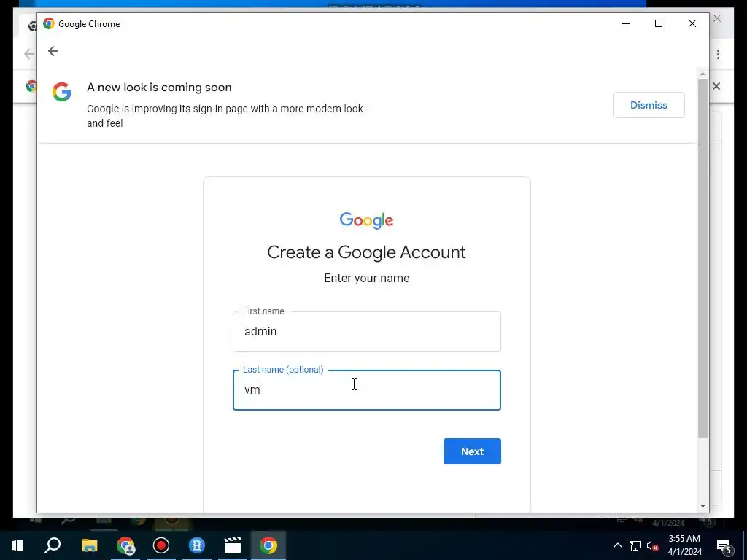The image size is (747, 560).
Task: Click the muted volume tray icon
Action: (652, 545)
